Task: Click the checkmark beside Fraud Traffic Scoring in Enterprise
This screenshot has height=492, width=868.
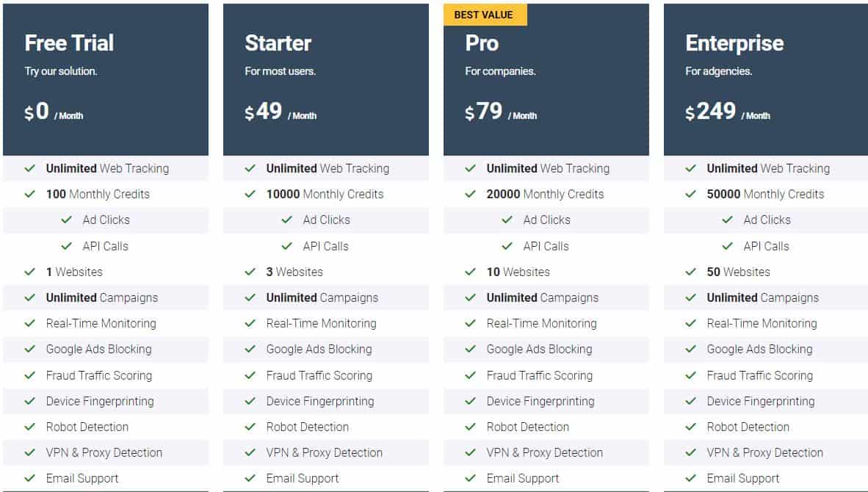Action: [x=691, y=375]
